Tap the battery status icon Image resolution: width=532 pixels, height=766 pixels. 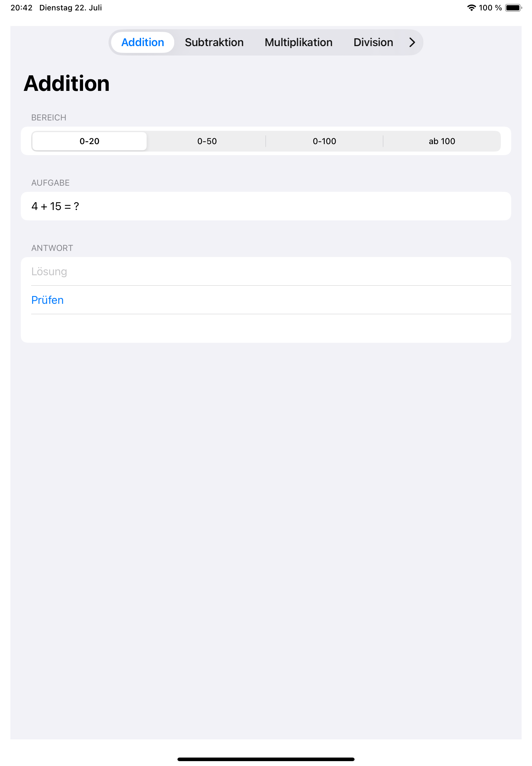click(513, 8)
